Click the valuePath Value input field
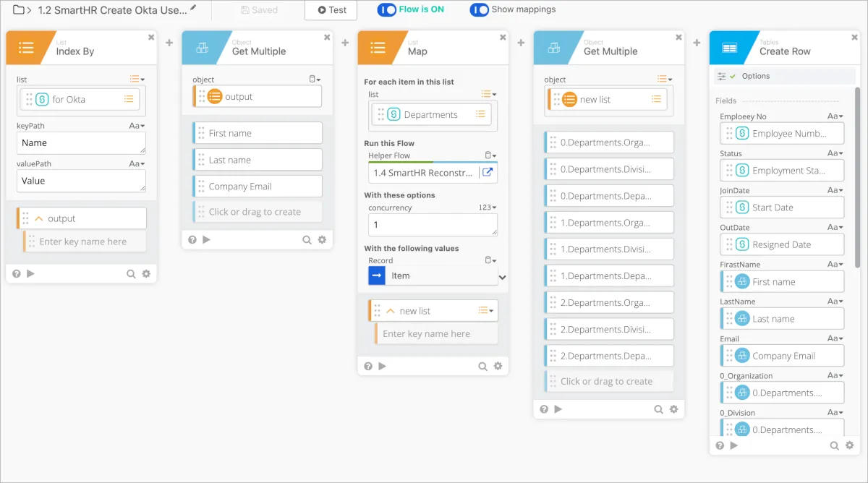The image size is (868, 483). click(81, 181)
